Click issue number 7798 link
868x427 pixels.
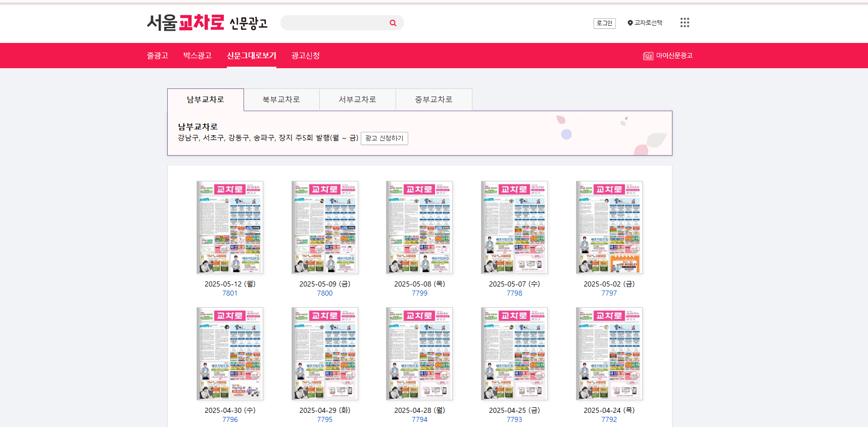tap(514, 293)
